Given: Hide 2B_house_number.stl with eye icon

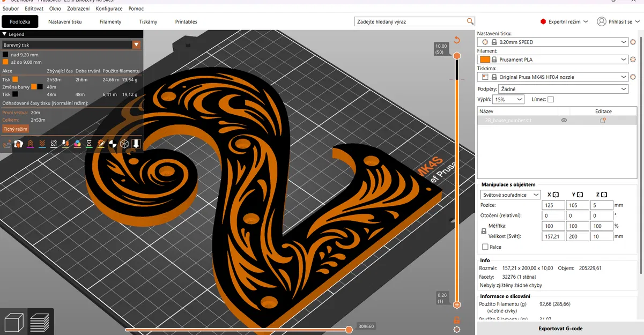Looking at the screenshot, I should point(564,121).
